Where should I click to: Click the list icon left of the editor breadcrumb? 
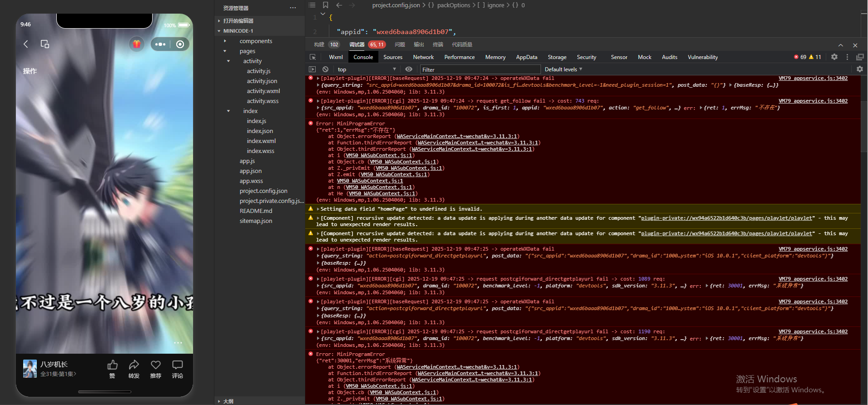(x=312, y=5)
